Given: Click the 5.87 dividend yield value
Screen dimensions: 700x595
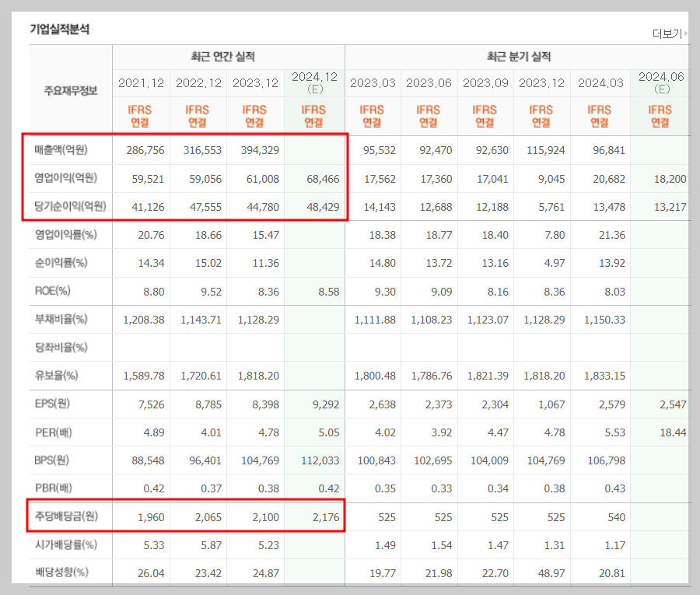Looking at the screenshot, I should (x=211, y=545).
